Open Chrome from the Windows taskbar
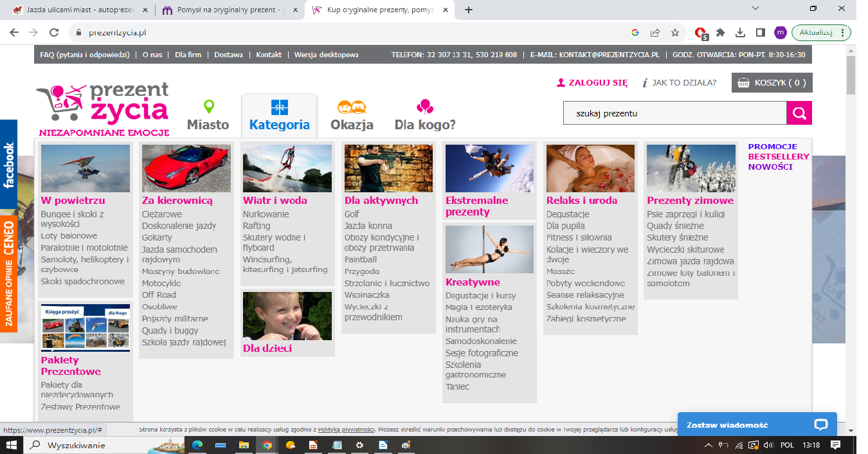This screenshot has width=868, height=454. 267,445
